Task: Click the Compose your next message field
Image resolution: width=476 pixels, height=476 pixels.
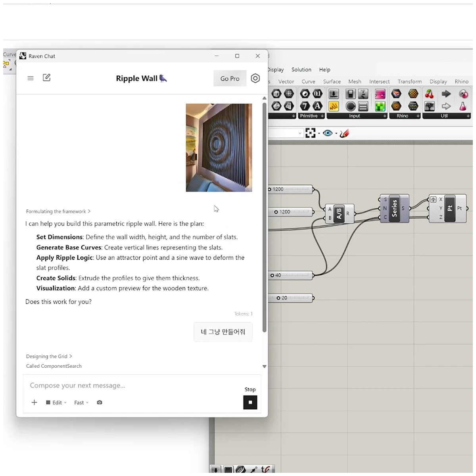Action: click(x=135, y=386)
